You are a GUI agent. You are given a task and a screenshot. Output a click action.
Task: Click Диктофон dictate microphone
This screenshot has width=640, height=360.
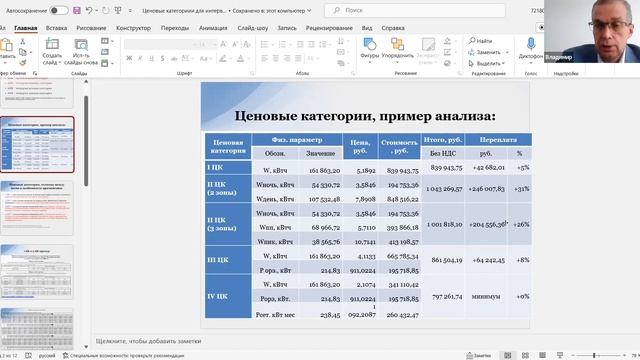(x=531, y=50)
